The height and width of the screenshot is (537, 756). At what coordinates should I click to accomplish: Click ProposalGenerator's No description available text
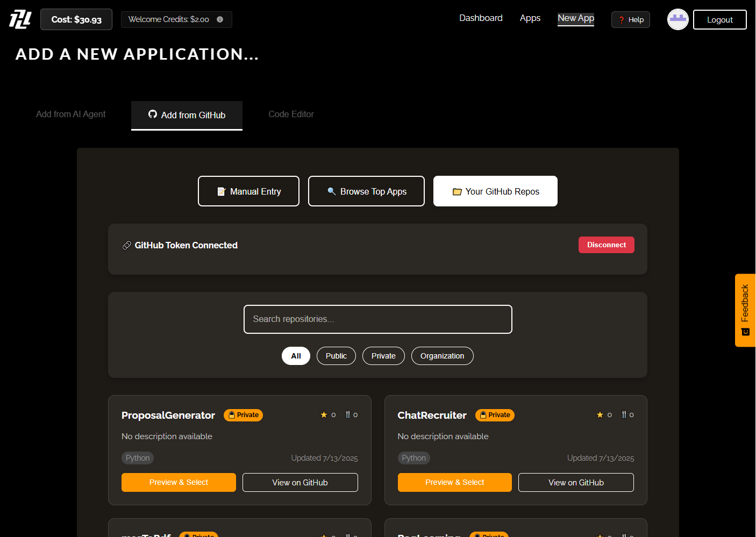[167, 436]
